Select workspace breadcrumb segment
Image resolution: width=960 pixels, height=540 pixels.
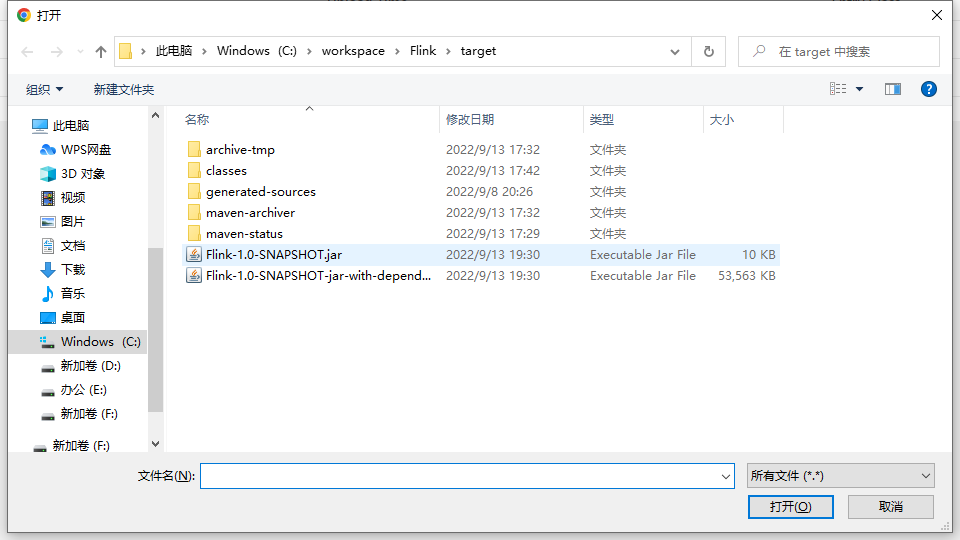tap(353, 51)
